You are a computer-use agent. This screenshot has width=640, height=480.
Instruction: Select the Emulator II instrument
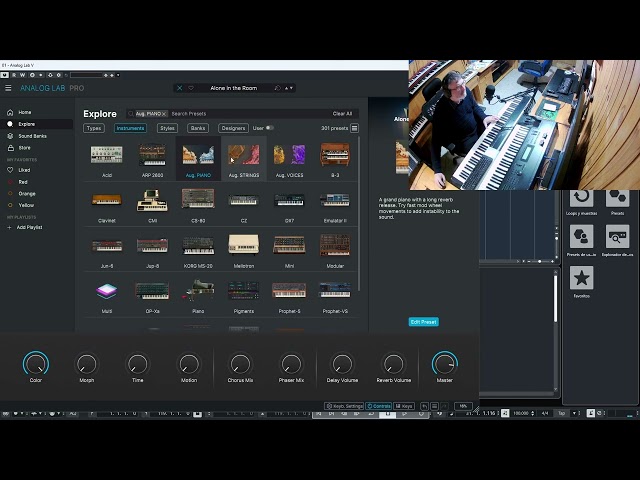(x=335, y=205)
